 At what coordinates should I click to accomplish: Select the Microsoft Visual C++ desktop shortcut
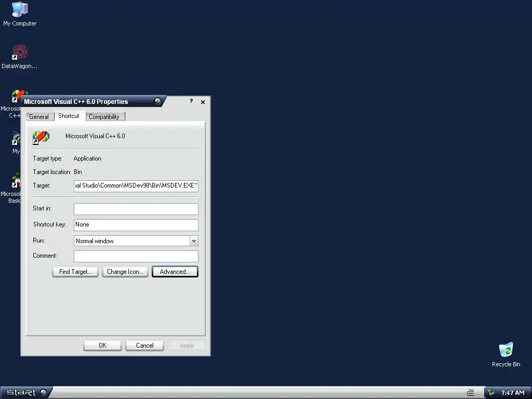pyautogui.click(x=10, y=104)
